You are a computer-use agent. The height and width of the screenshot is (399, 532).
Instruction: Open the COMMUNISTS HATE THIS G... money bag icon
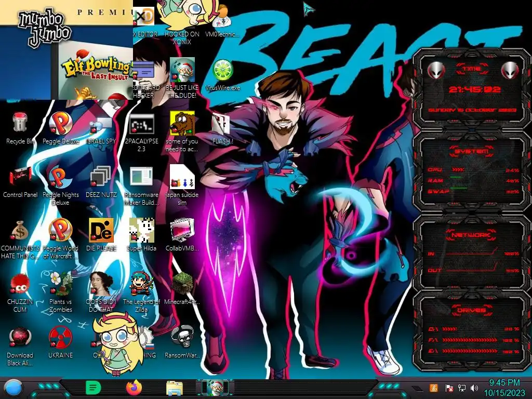click(x=20, y=239)
